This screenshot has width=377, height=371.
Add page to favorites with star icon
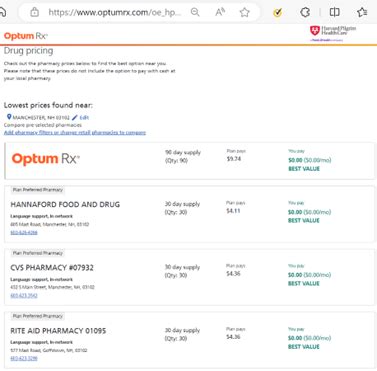click(245, 12)
